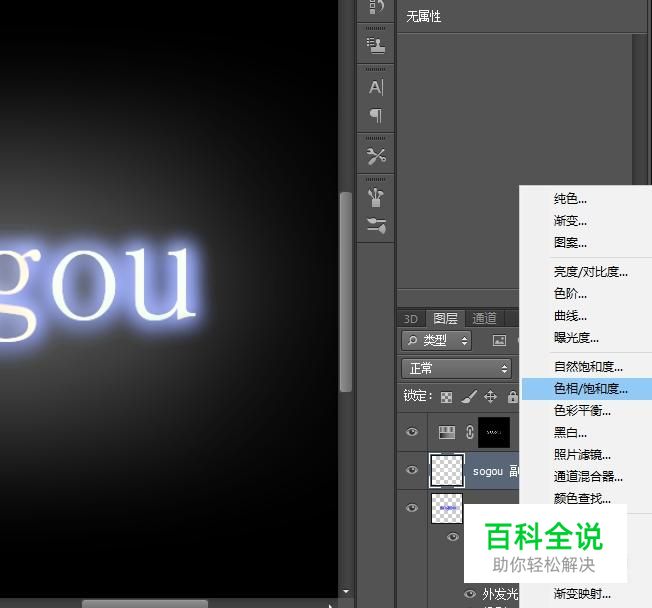Image resolution: width=652 pixels, height=608 pixels.
Task: Switch to the 3D tab
Action: click(x=410, y=319)
